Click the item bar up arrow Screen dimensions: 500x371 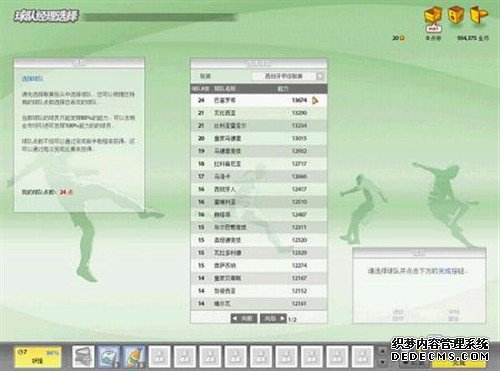(383, 351)
